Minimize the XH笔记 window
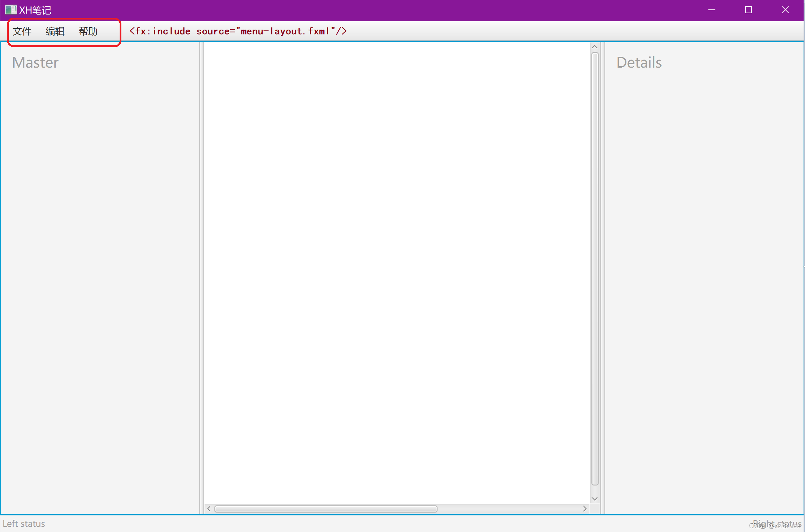The image size is (805, 532). [712, 10]
